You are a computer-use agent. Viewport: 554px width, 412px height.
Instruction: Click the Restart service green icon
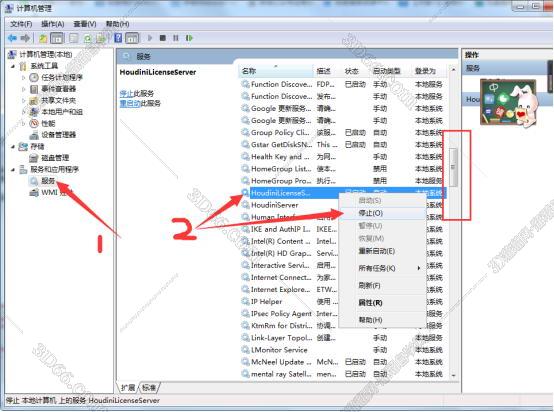tap(189, 38)
